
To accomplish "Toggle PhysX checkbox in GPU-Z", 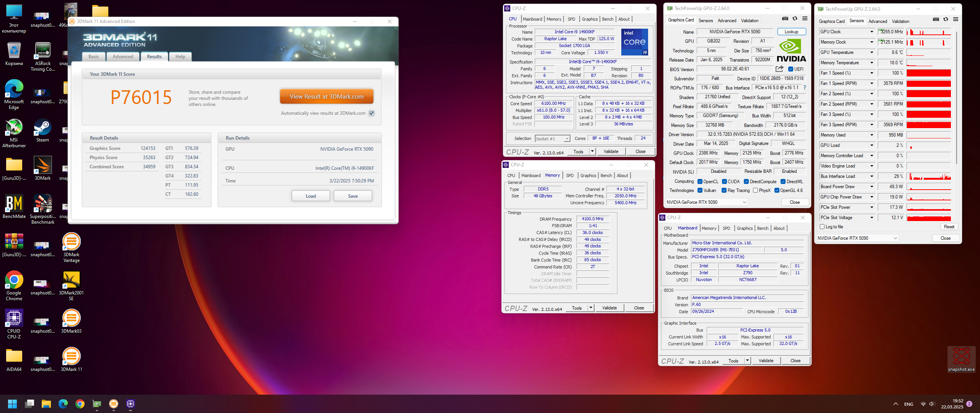I will pyautogui.click(x=755, y=190).
